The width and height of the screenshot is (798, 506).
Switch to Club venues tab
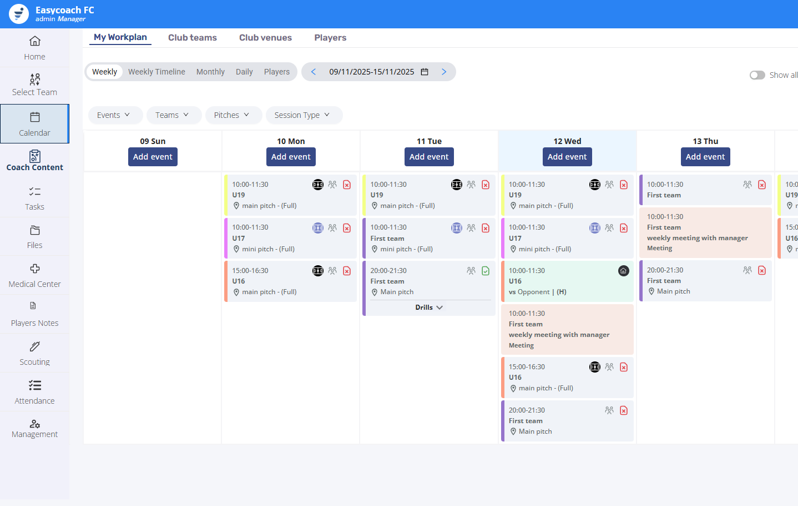coord(265,38)
